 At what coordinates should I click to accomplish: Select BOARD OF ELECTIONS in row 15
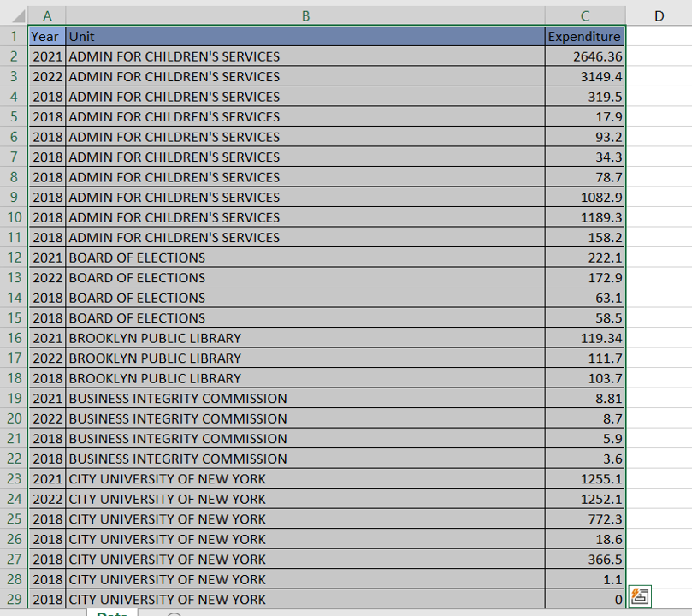[305, 318]
